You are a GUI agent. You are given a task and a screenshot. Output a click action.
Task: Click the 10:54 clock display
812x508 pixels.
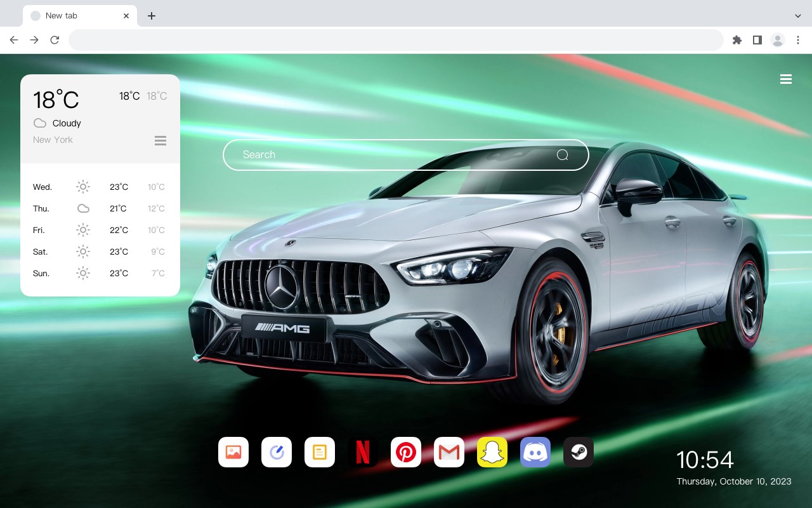[x=705, y=460]
